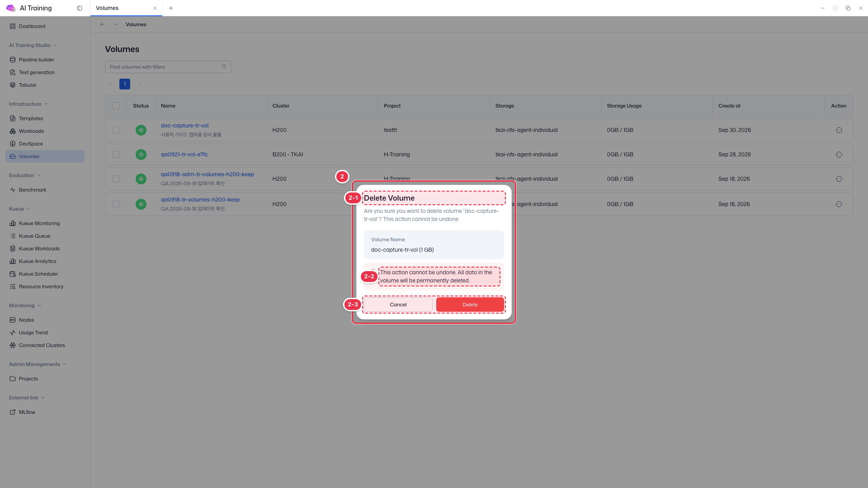Open Dashboard from the sidebar
Viewport: 868px width, 488px height.
click(45, 26)
